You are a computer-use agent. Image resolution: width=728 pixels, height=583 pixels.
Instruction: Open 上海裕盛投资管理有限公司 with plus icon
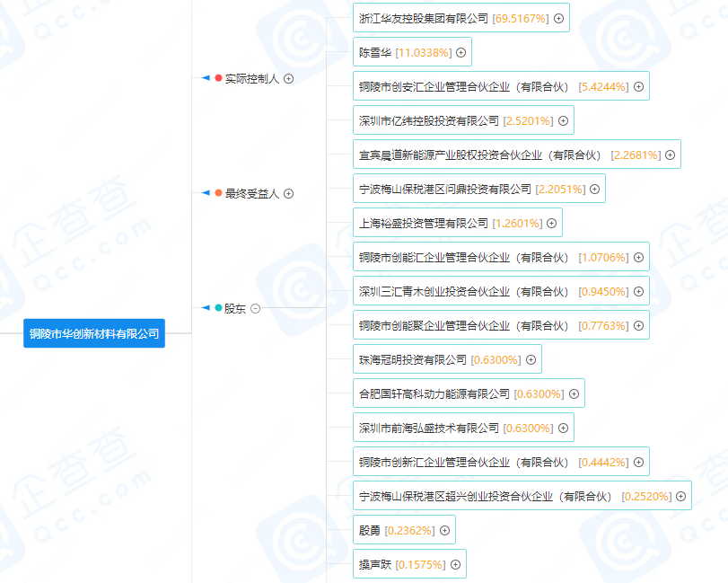[552, 222]
